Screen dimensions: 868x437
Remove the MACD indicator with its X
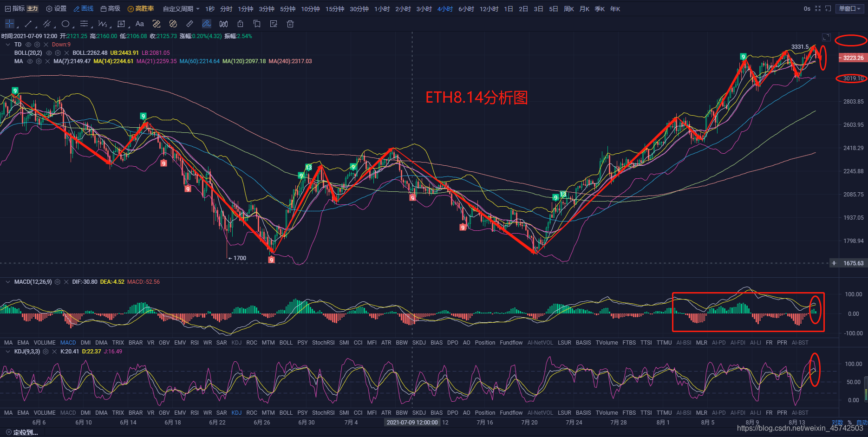point(66,282)
